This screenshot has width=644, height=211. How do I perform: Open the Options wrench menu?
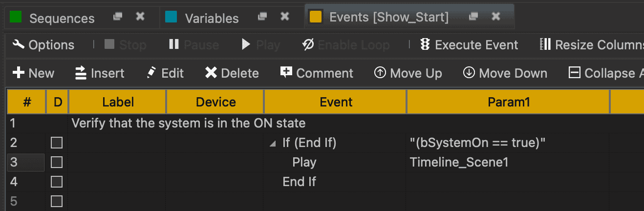coord(43,45)
